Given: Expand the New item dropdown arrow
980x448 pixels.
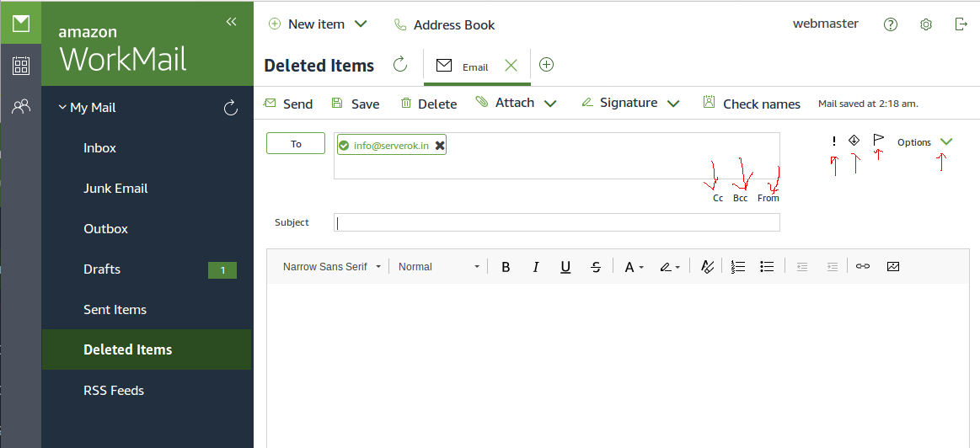Looking at the screenshot, I should click(x=361, y=24).
